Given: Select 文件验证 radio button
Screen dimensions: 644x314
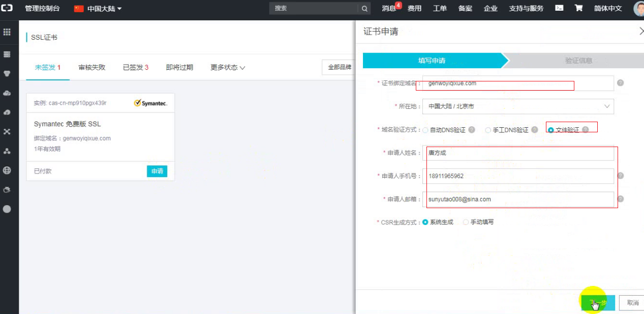Looking at the screenshot, I should [x=551, y=130].
